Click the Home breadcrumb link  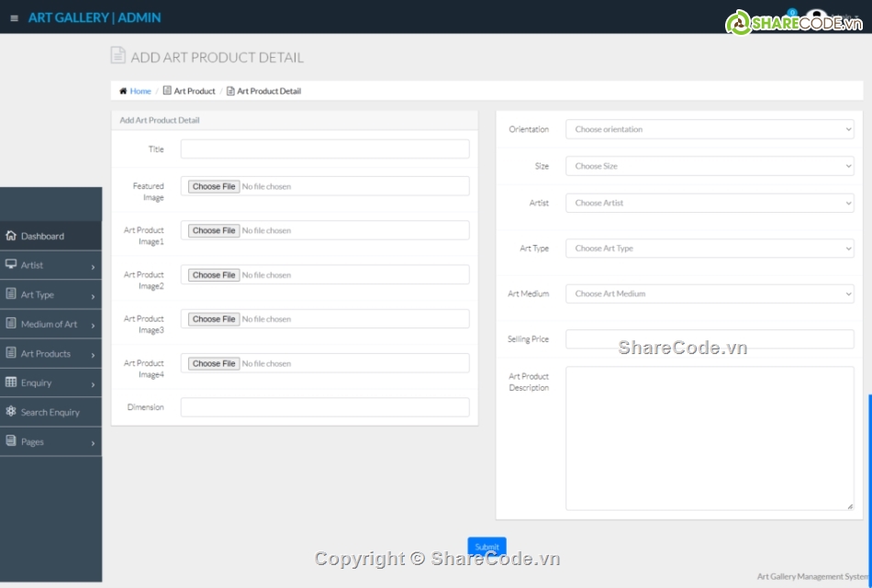tap(140, 91)
